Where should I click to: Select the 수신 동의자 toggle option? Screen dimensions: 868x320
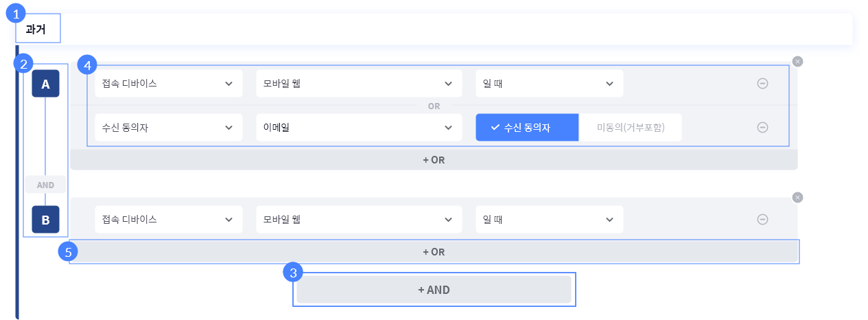527,127
